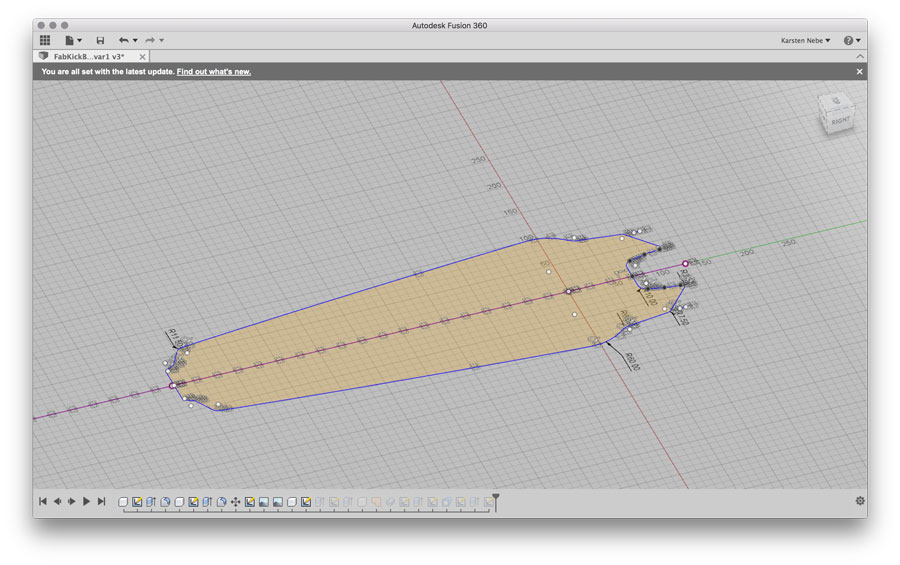This screenshot has height=565, width=900.
Task: Select the Move feature icon in timeline
Action: [235, 502]
